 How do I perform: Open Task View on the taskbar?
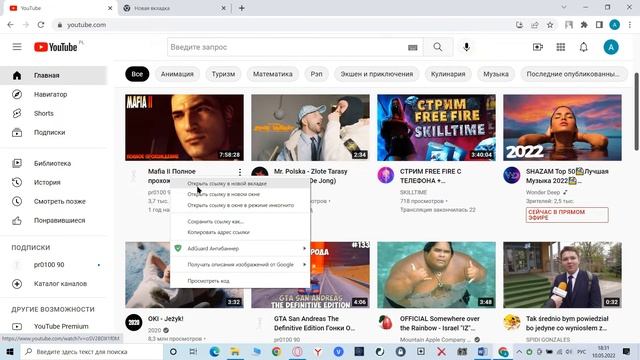tap(193, 351)
